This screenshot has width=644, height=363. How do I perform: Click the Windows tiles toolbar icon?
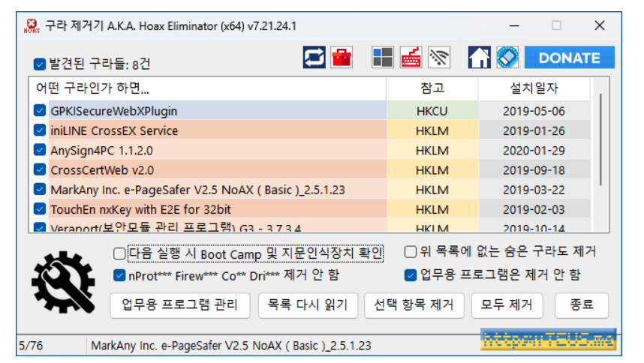click(x=382, y=57)
